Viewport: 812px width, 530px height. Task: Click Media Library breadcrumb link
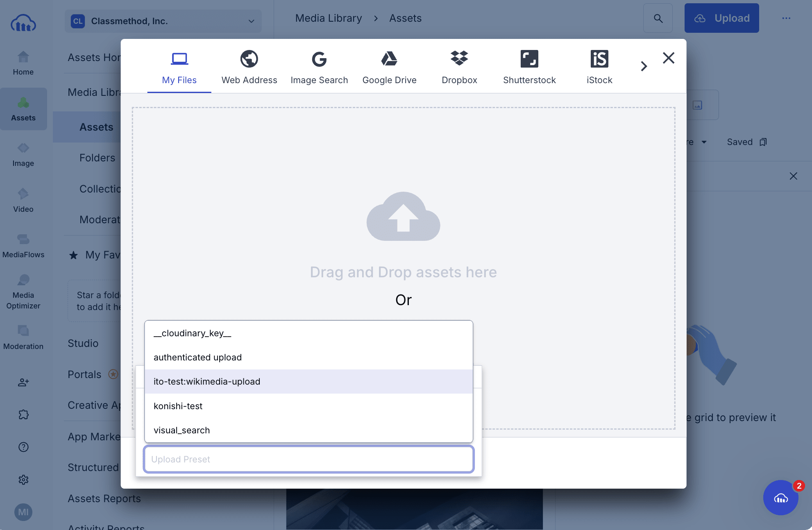(329, 18)
